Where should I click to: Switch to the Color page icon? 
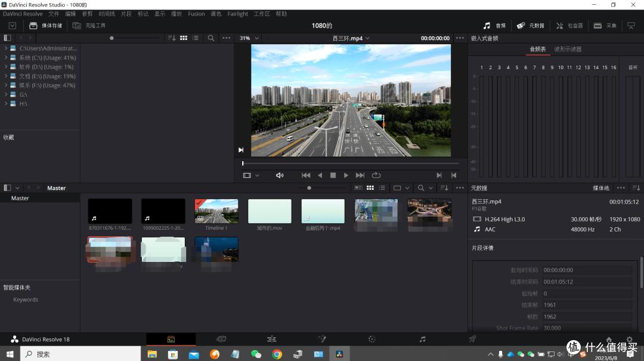(x=371, y=339)
